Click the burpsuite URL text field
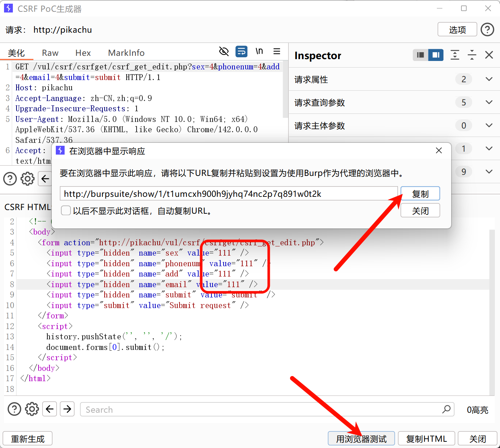Viewport: 500px width, 448px height. point(229,194)
